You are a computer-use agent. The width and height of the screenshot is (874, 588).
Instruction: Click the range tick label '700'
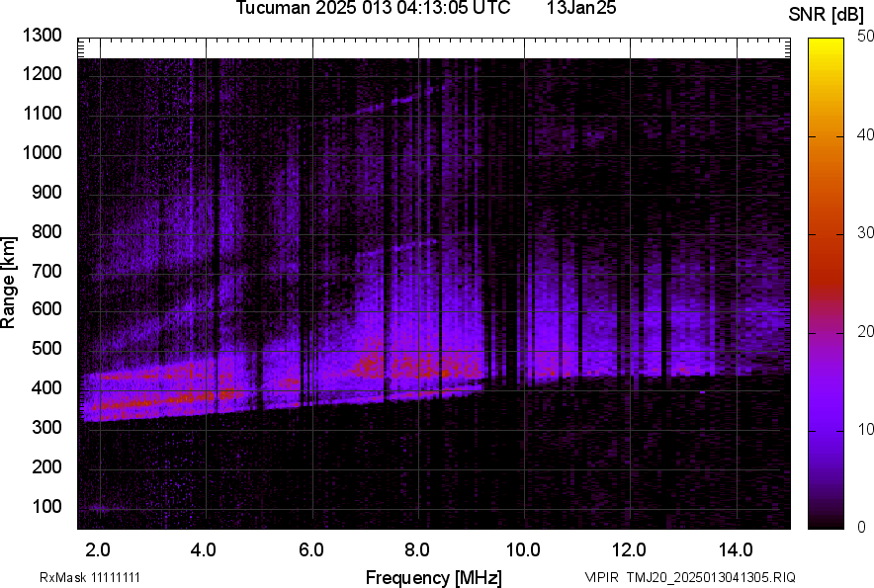click(46, 271)
